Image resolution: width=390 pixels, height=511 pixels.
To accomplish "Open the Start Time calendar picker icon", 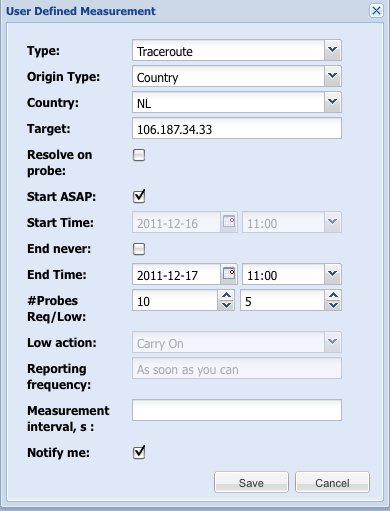I will coord(229,222).
